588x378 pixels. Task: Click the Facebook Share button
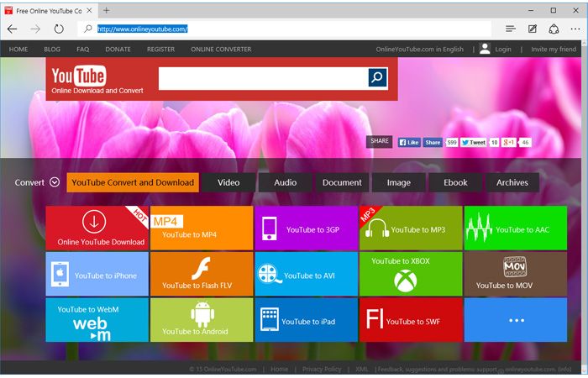pyautogui.click(x=433, y=143)
